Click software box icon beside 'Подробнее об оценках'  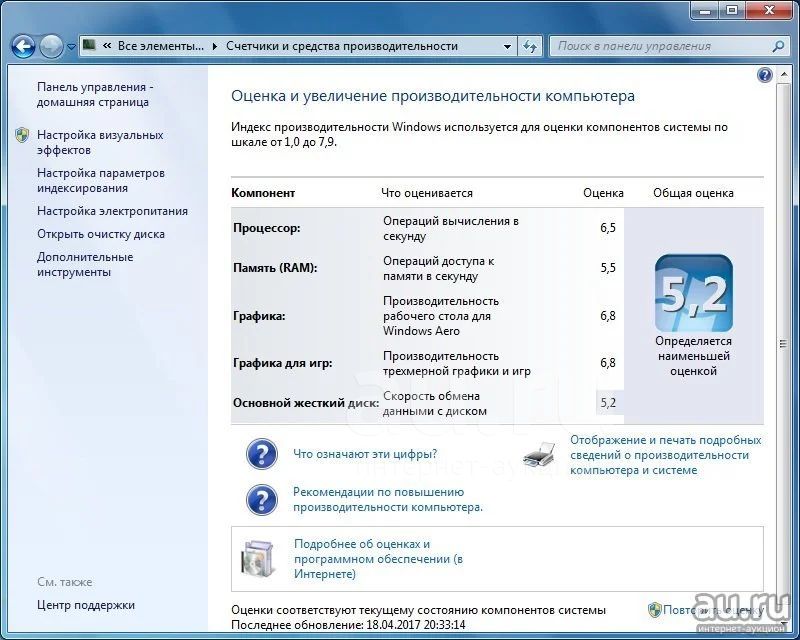pos(258,559)
